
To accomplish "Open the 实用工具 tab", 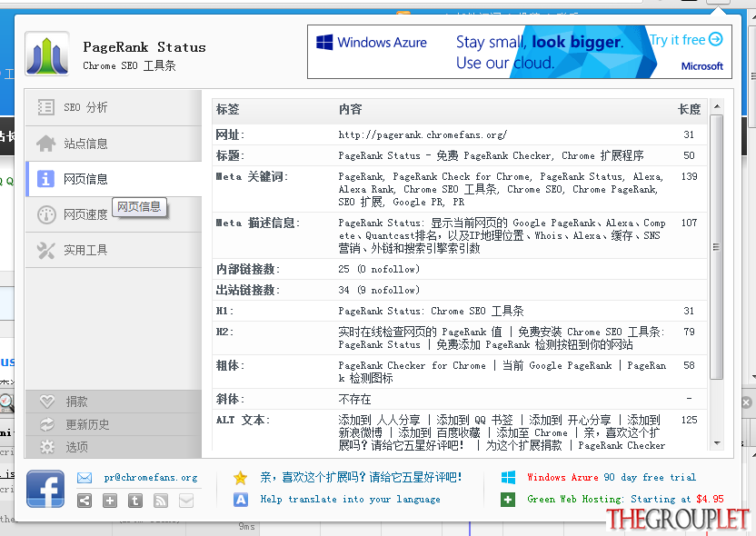I will click(x=114, y=250).
